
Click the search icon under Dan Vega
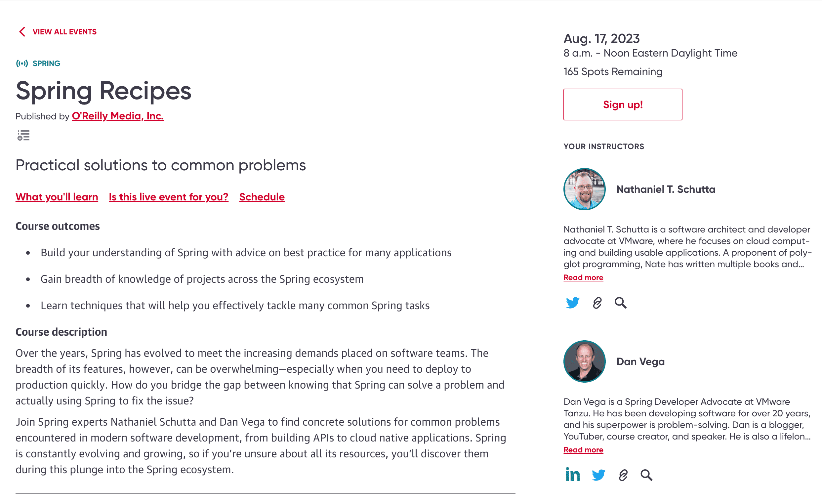pyautogui.click(x=646, y=475)
